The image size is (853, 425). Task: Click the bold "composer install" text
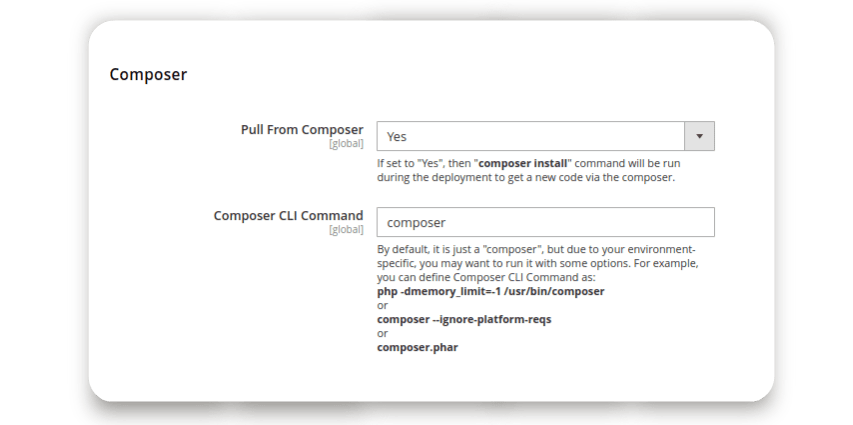click(525, 162)
